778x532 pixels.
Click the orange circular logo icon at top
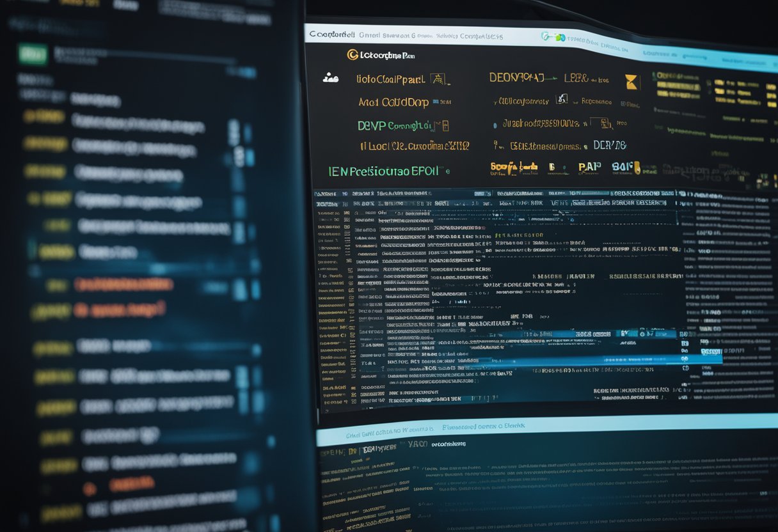point(352,55)
